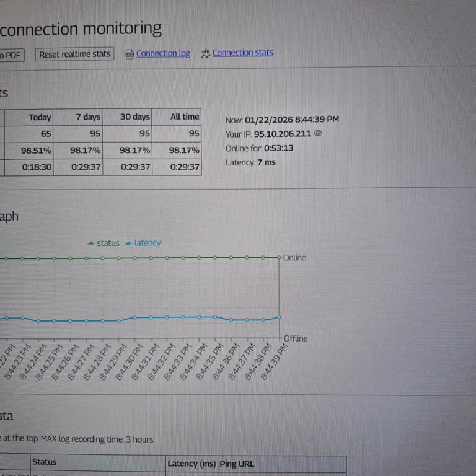The image size is (476, 476).
Task: Select the 0:29:37 cell under All time
Action: pos(177,167)
